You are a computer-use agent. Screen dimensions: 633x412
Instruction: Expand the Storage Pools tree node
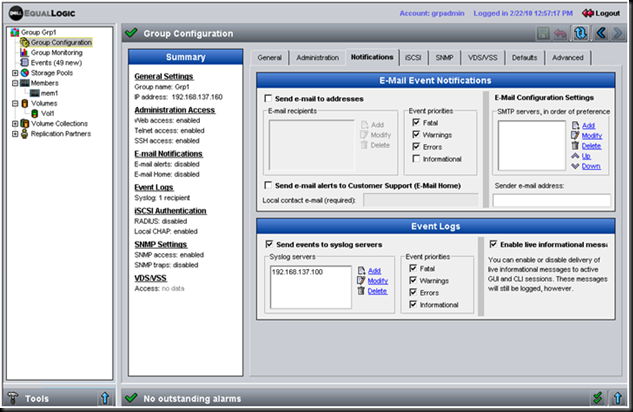pos(15,73)
